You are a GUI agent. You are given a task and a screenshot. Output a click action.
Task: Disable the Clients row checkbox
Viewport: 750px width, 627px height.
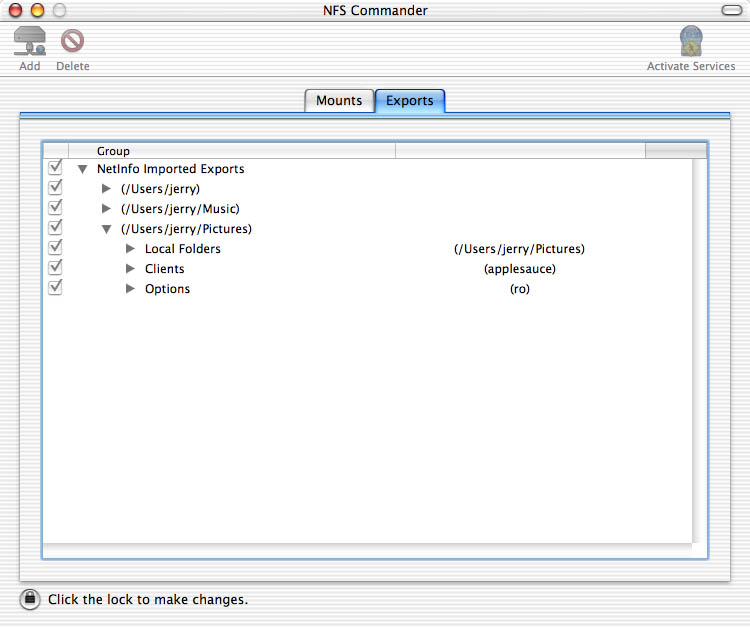[x=55, y=268]
